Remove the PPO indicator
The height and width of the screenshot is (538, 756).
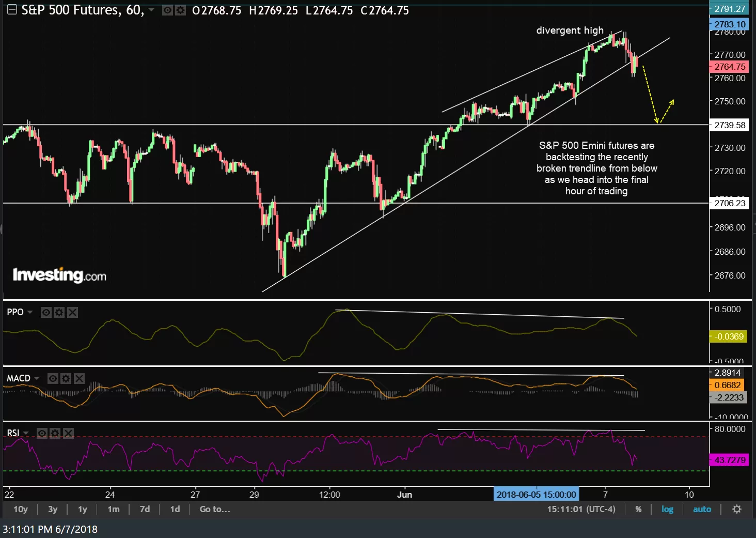[72, 312]
